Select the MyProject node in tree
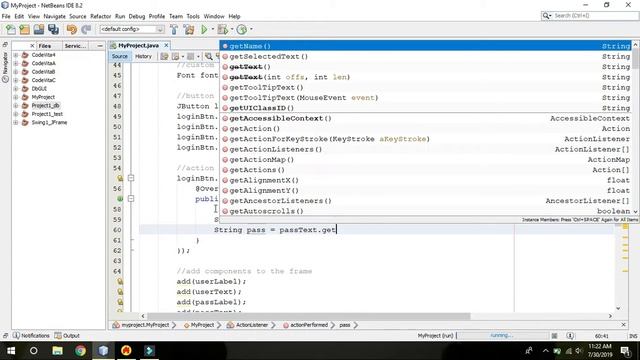Viewport: 640px width, 360px height. tap(43, 97)
